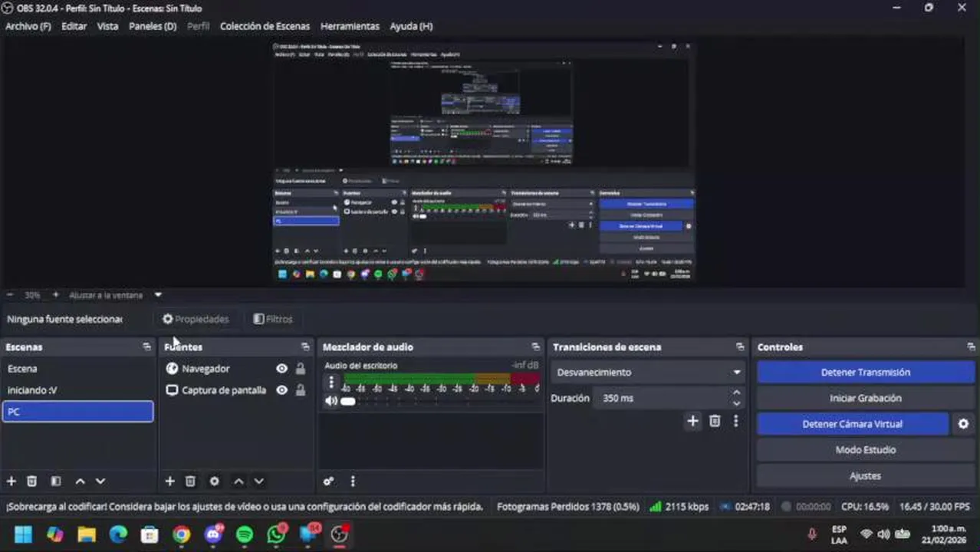Remove selected source with trash icon
The height and width of the screenshot is (552, 980).
pos(190,481)
